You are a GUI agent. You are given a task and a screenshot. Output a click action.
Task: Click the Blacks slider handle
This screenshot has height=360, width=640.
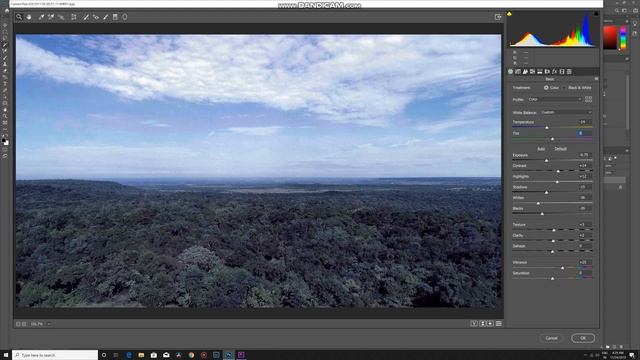(x=542, y=213)
